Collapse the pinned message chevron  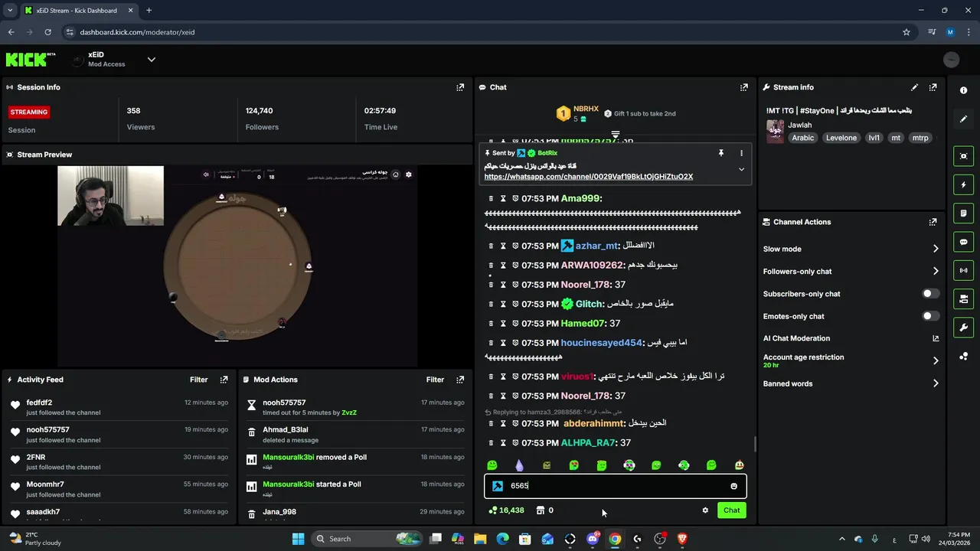tap(741, 169)
